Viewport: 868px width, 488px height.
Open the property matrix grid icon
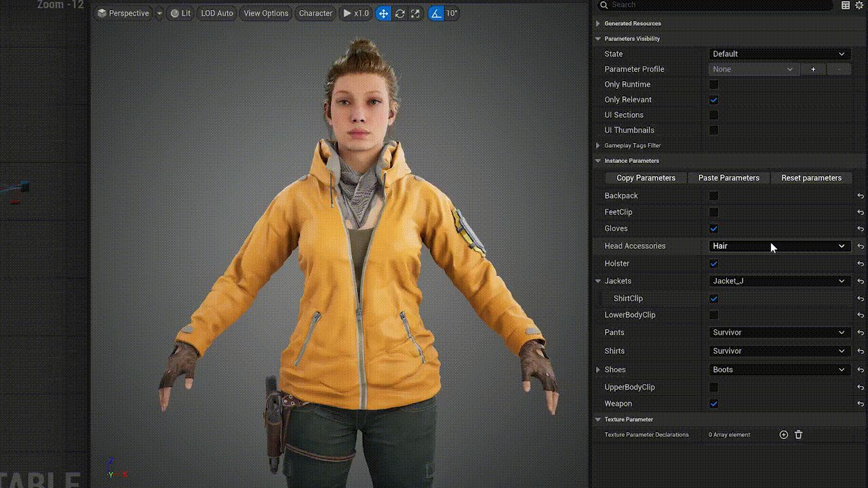pyautogui.click(x=846, y=5)
